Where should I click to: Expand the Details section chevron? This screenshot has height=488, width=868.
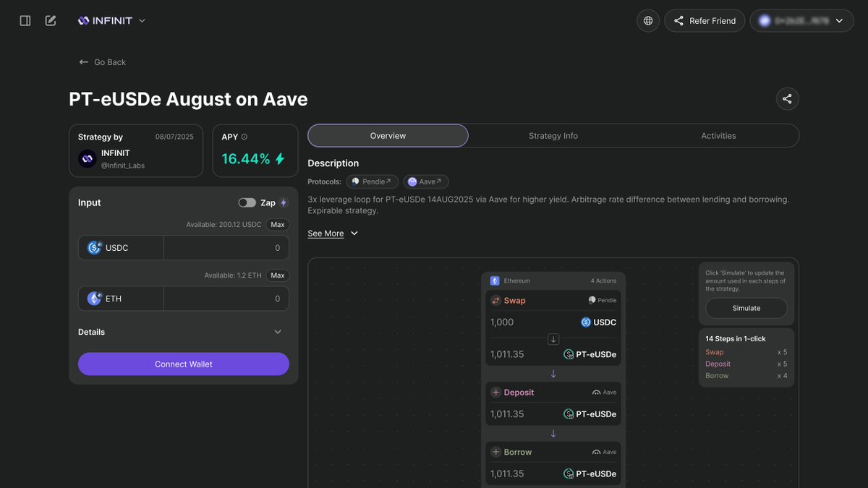pyautogui.click(x=278, y=332)
